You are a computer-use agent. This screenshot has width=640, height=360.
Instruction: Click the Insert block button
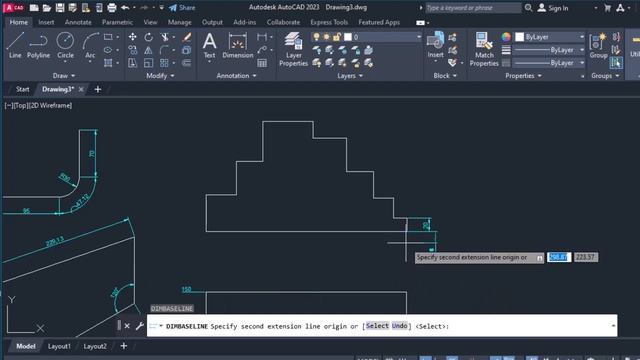click(436, 45)
